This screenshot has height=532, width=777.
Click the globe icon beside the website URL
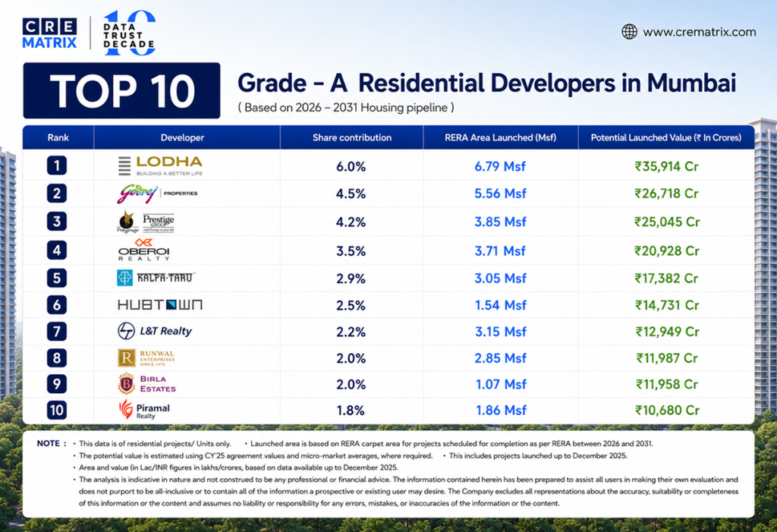(x=629, y=32)
